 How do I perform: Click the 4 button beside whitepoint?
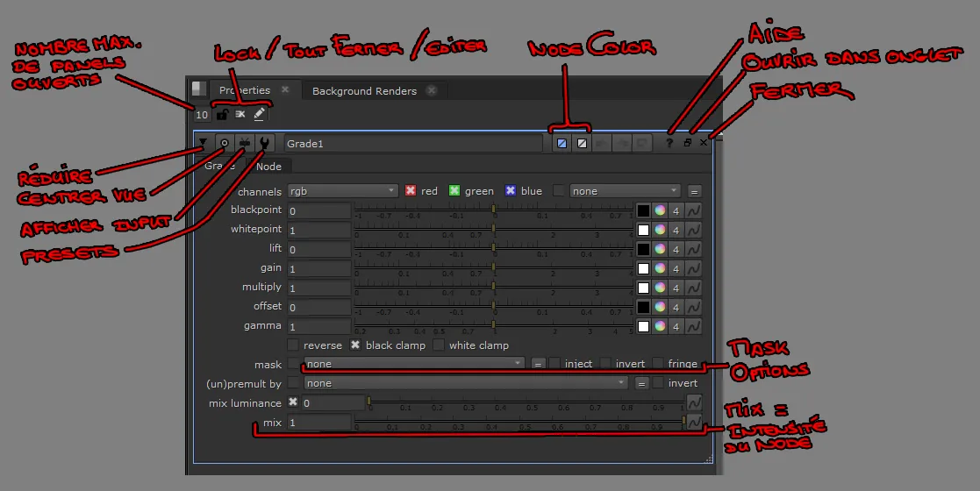coord(676,230)
